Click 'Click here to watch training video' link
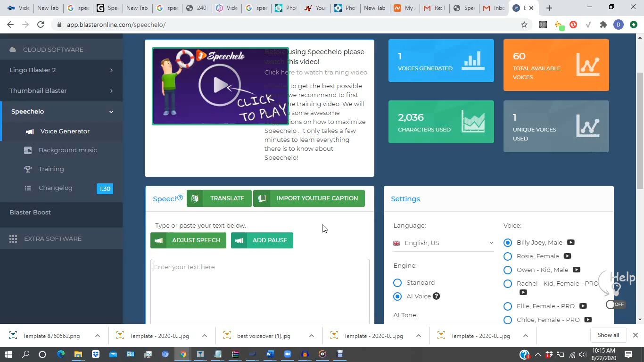The width and height of the screenshot is (644, 362). pos(316,72)
